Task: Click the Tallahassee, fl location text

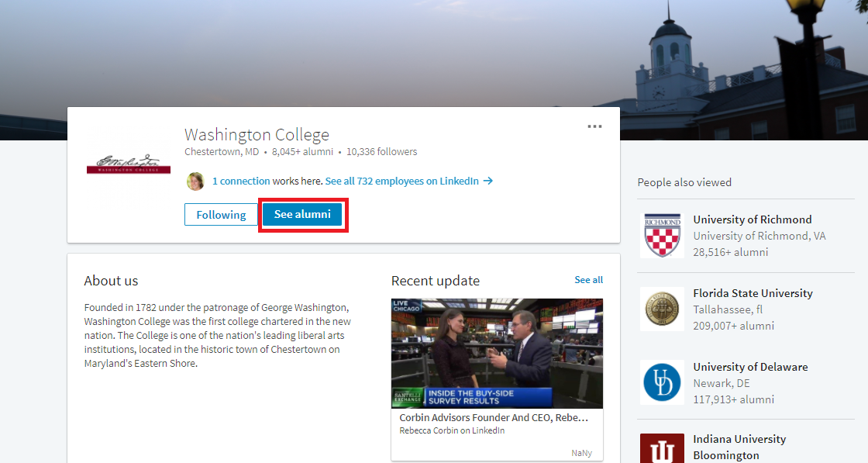Action: coord(728,309)
